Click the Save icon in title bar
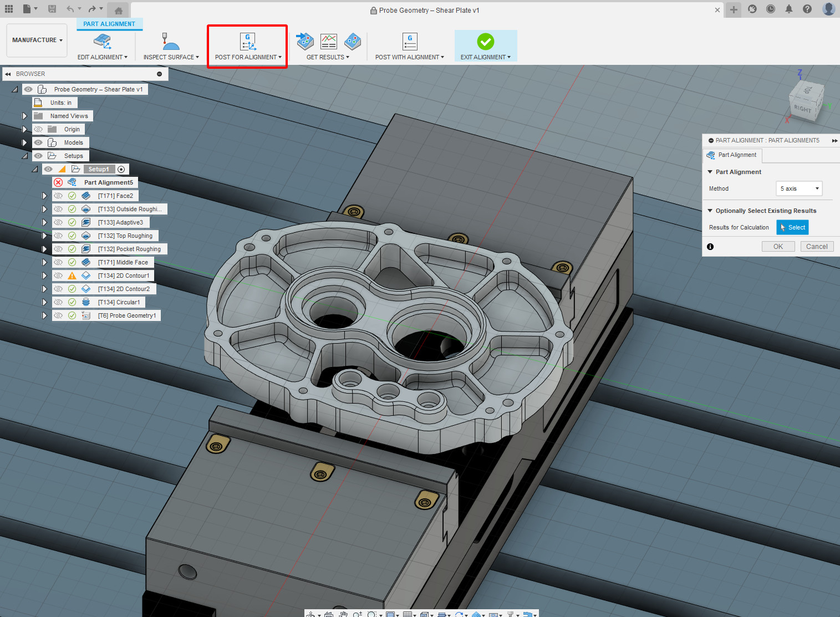Viewport: 840px width, 617px height. point(52,9)
